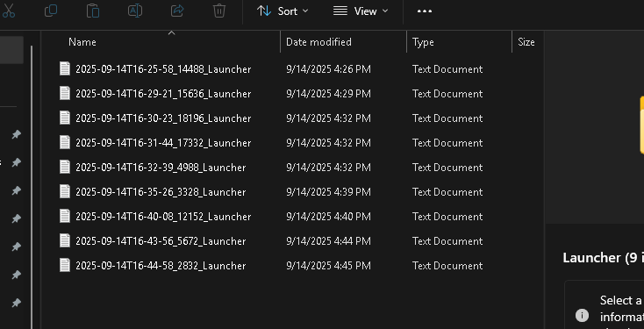
Task: Click document icon of 18196_Launcher file
Action: [65, 118]
